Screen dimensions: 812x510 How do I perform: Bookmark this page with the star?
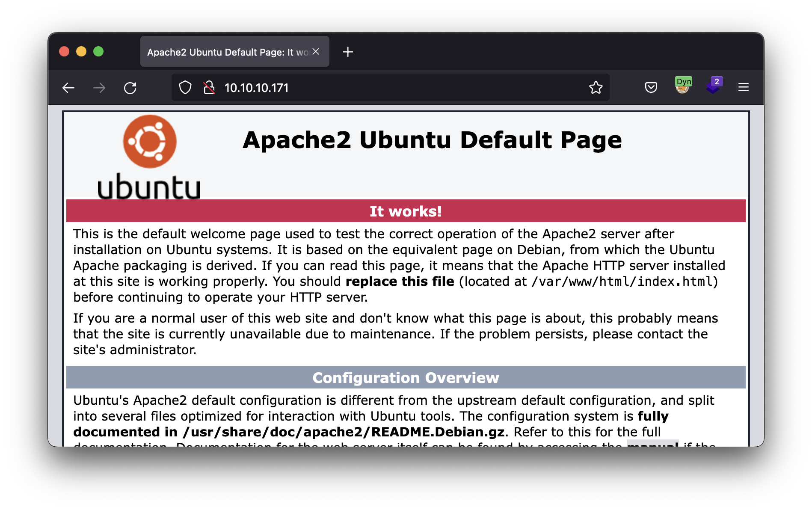click(x=596, y=88)
